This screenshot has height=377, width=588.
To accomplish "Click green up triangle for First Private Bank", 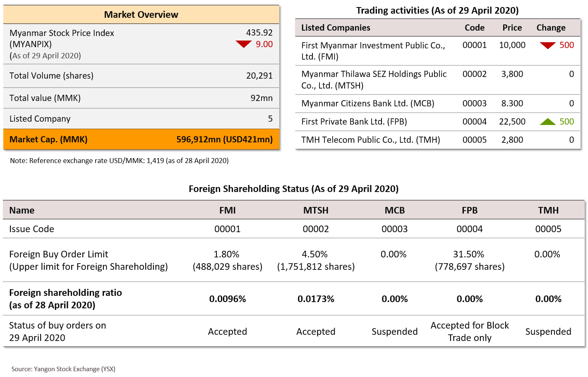I will [548, 122].
